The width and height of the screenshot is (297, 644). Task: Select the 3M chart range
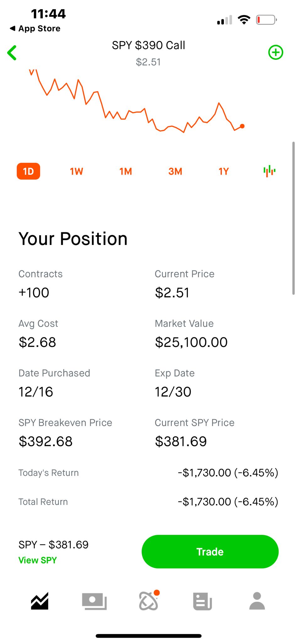[x=175, y=171]
